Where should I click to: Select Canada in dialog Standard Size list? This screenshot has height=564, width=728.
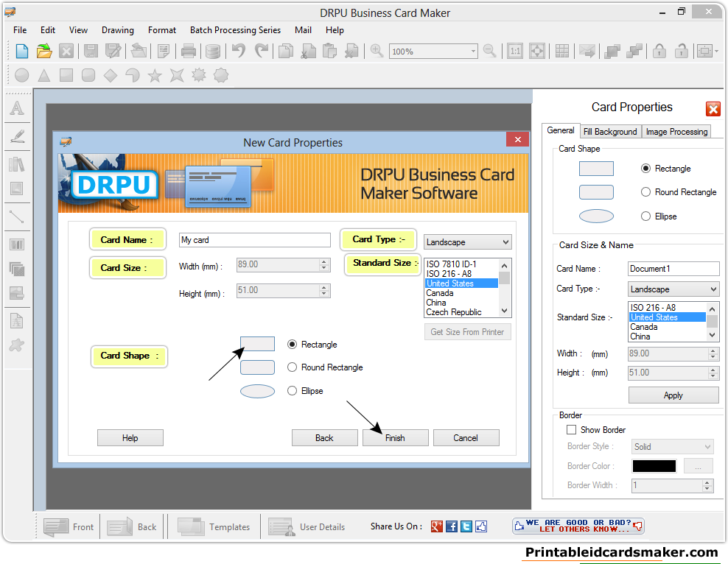tap(461, 293)
